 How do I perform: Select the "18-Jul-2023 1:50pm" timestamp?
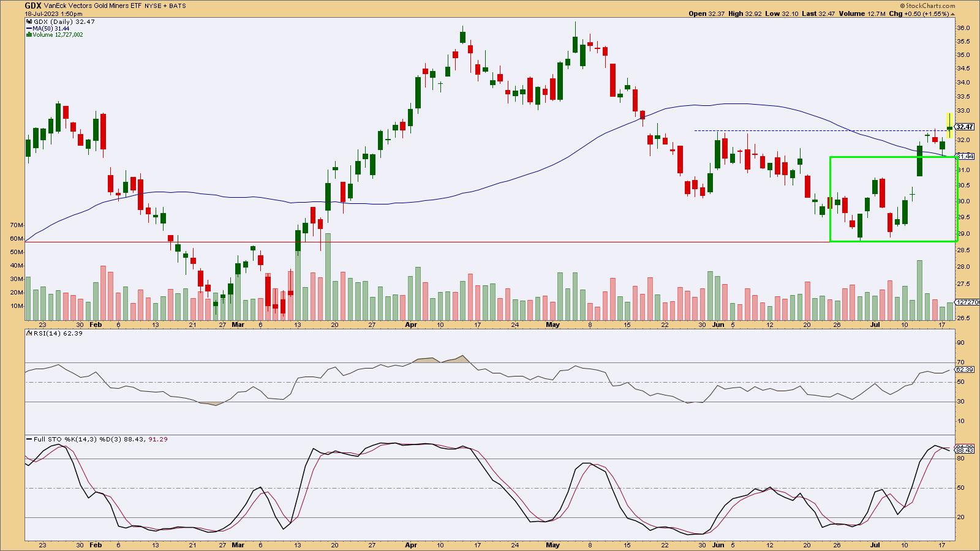(x=54, y=13)
